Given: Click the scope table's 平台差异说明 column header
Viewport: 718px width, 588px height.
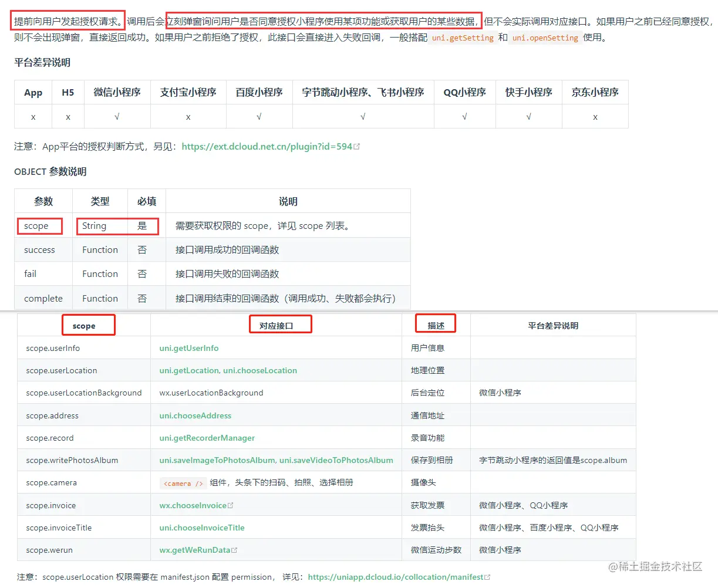Looking at the screenshot, I should click(553, 326).
